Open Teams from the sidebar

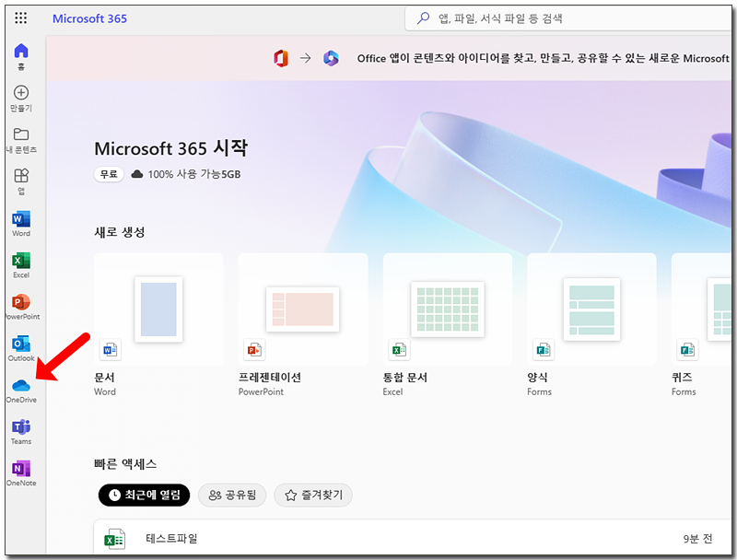coord(21,431)
